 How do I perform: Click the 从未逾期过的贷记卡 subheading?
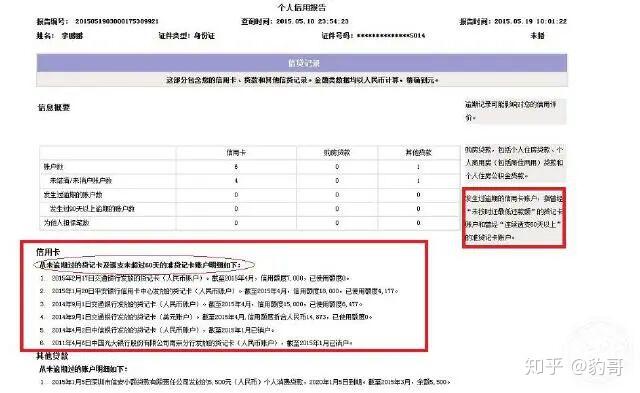tap(140, 265)
